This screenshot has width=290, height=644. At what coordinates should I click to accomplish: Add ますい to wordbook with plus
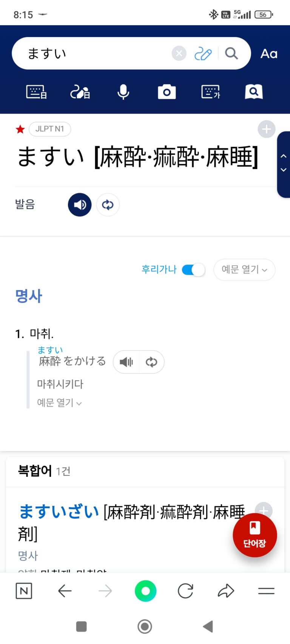coord(266,129)
